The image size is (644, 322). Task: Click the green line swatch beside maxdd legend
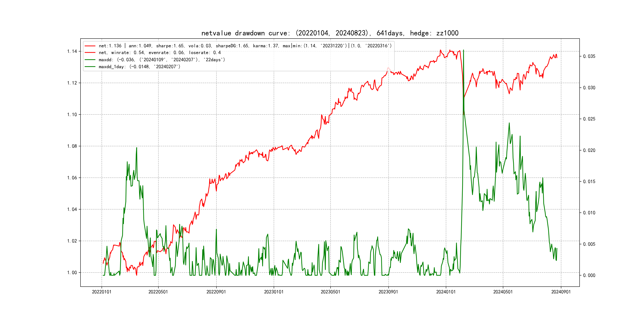90,60
